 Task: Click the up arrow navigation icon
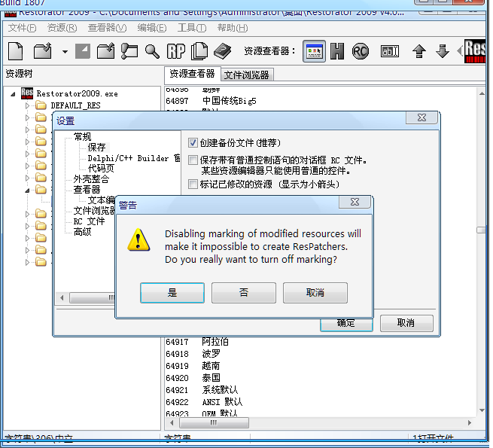pyautogui.click(x=419, y=51)
